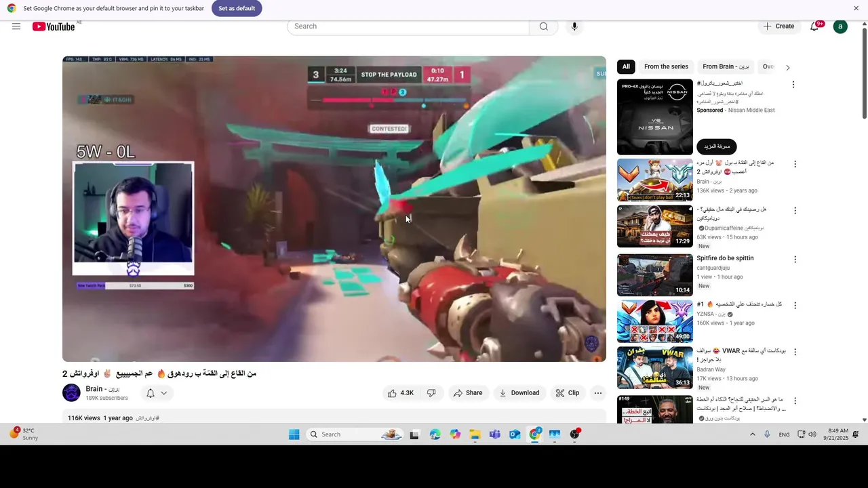Screen dimensions: 868x488
Task: Dislike the video
Action: point(431,393)
